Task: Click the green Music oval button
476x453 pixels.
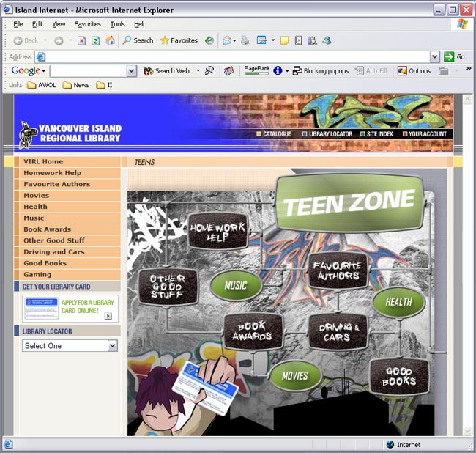Action: coord(236,286)
